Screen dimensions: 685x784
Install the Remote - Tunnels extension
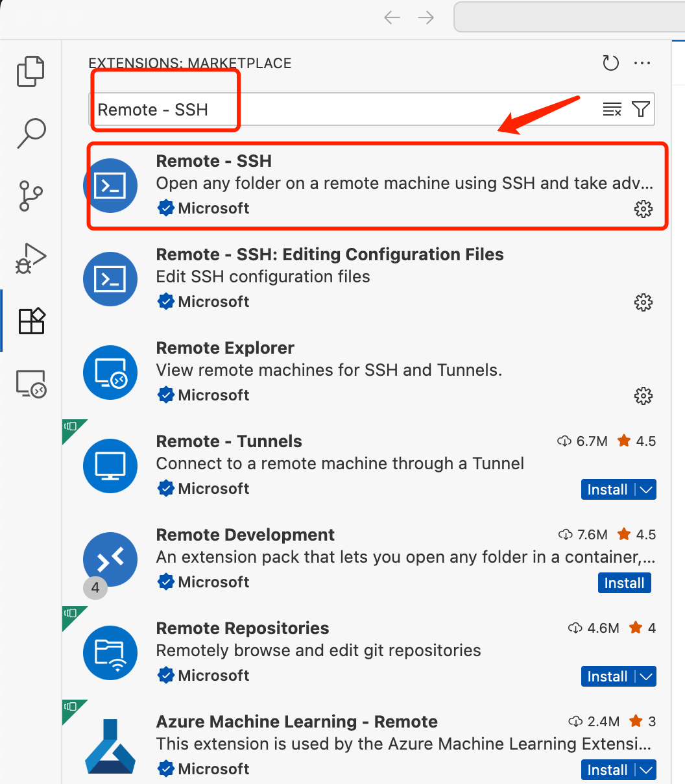pos(608,490)
